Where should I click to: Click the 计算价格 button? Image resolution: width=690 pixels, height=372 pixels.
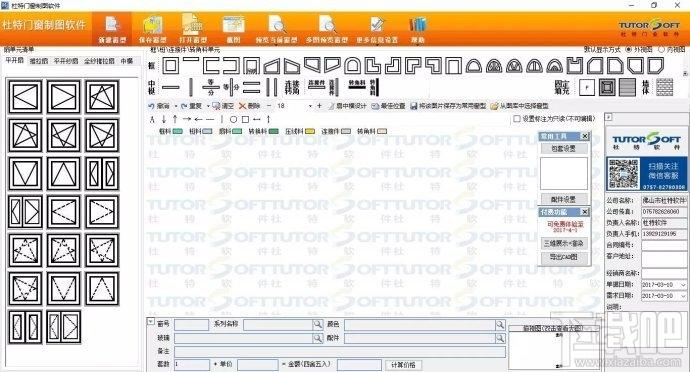pyautogui.click(x=403, y=365)
